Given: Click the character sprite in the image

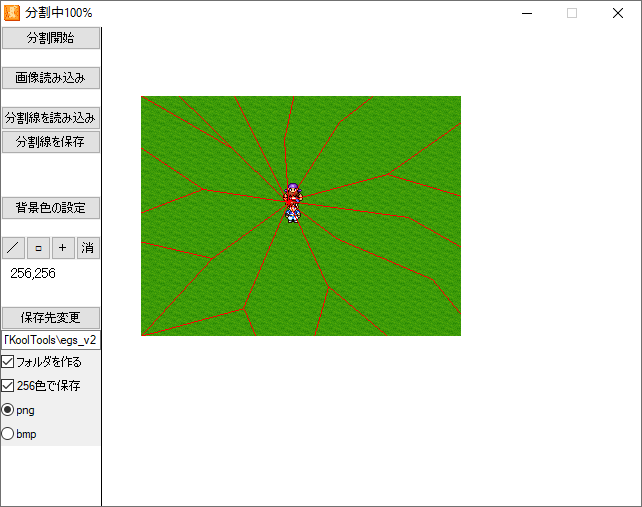Looking at the screenshot, I should tap(292, 202).
